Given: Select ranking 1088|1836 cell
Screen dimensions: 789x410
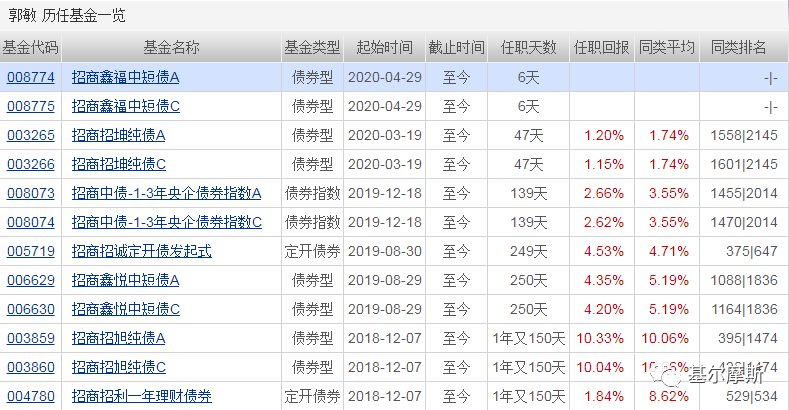Looking at the screenshot, I should click(744, 280).
